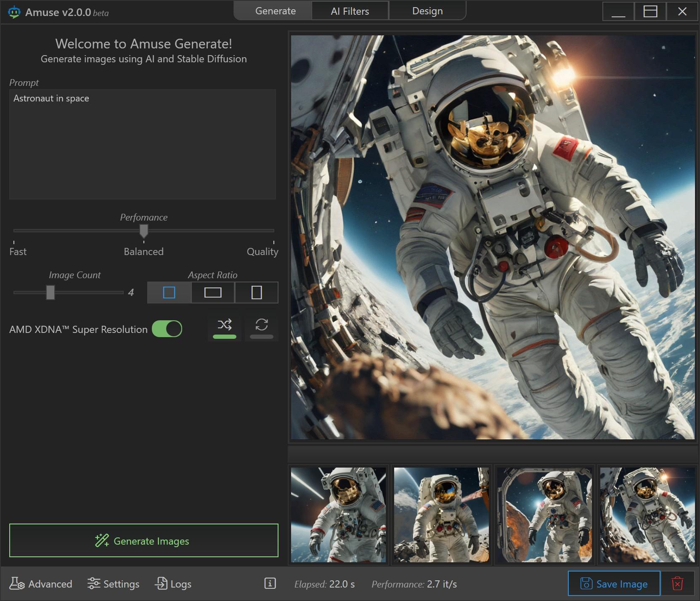Click the Generate Images button
This screenshot has height=601, width=700.
click(144, 540)
